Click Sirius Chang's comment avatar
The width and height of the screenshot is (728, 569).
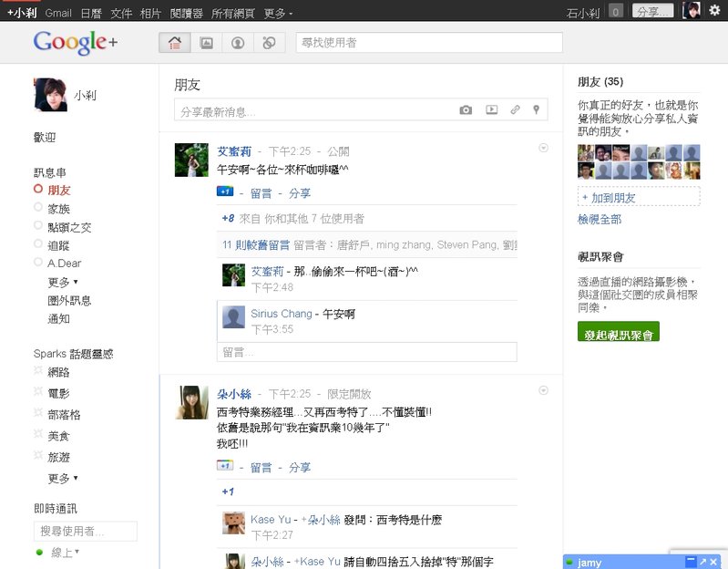point(233,316)
